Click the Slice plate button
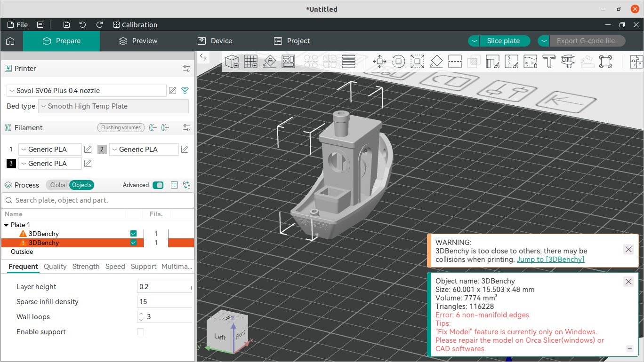Viewport: 644px width, 362px height. coord(503,41)
